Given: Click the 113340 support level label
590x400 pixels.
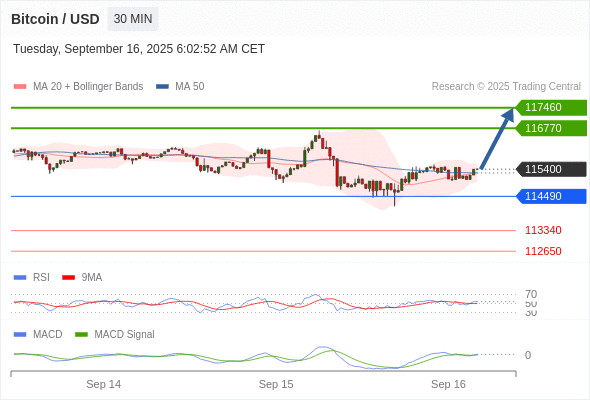Looking at the screenshot, I should tap(543, 230).
